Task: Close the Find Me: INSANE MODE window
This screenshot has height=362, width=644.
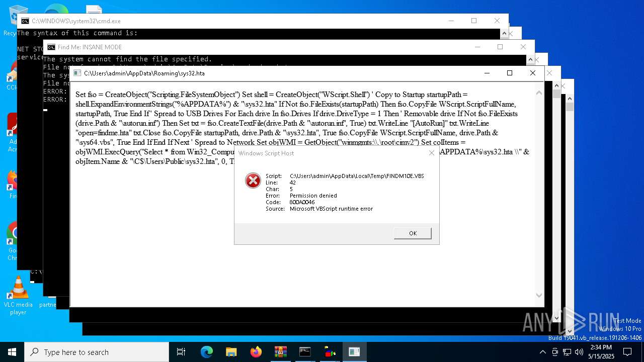Action: [523, 47]
